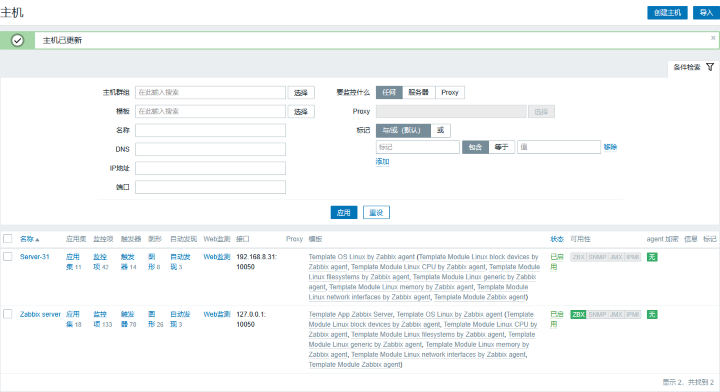Focus the tag name input

417,147
